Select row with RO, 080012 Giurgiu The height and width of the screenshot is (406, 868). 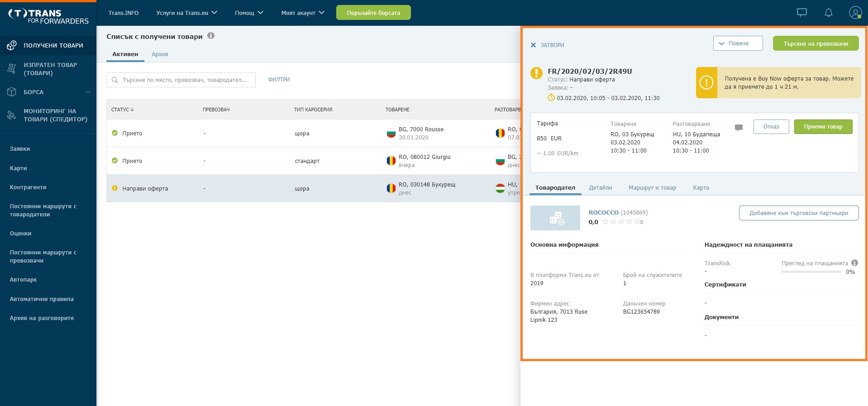click(313, 161)
